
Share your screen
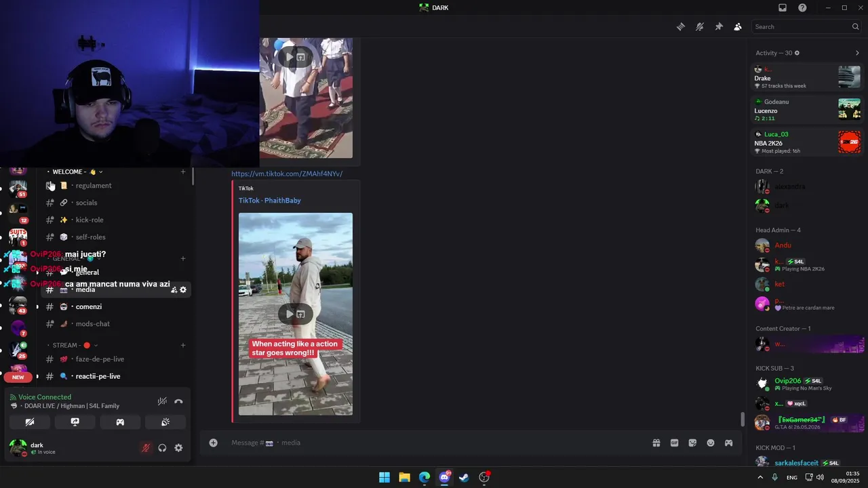click(x=75, y=422)
